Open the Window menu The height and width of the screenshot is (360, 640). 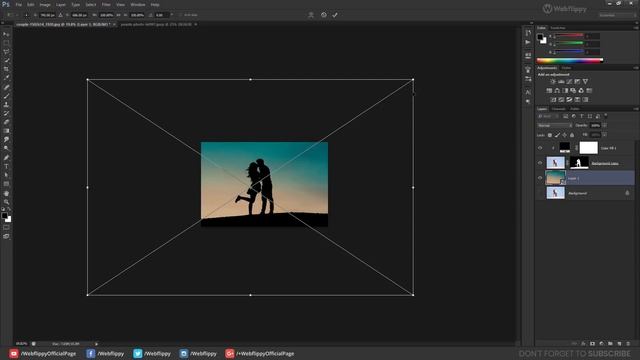click(x=138, y=4)
